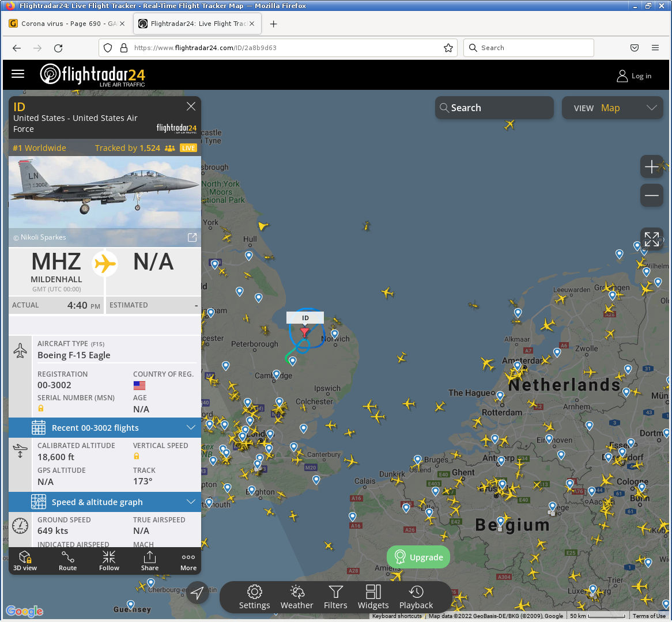Click the Tracked by 1,524 text
Screen dimensions: 672x622
(x=127, y=148)
